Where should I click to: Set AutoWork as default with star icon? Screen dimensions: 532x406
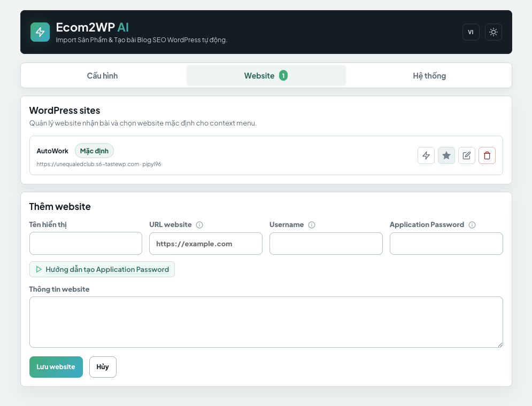(446, 155)
